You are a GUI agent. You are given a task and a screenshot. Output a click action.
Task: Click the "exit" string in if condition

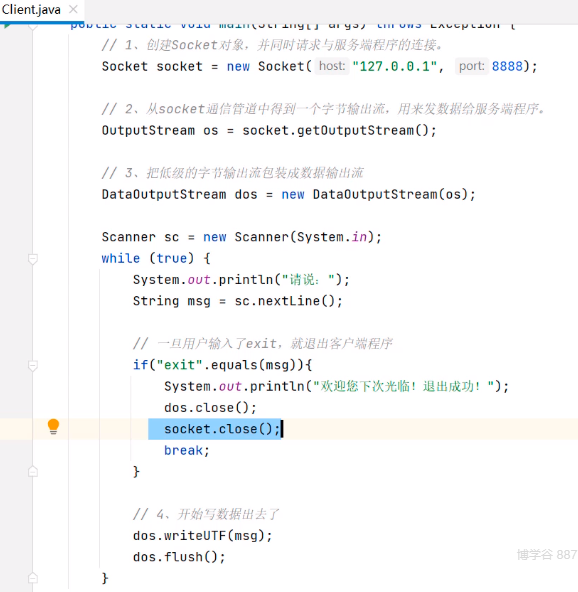click(x=180, y=365)
